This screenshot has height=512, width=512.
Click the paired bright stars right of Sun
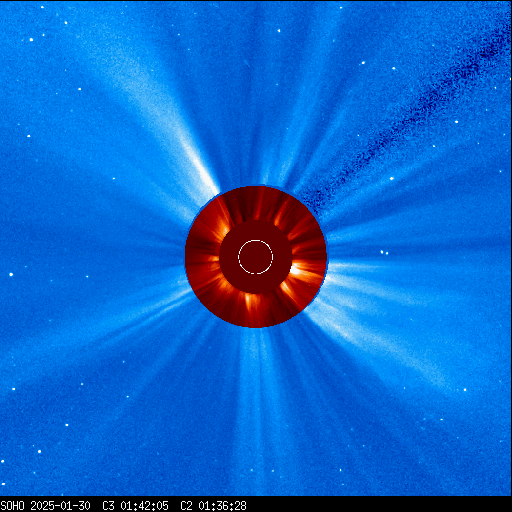[384, 252]
